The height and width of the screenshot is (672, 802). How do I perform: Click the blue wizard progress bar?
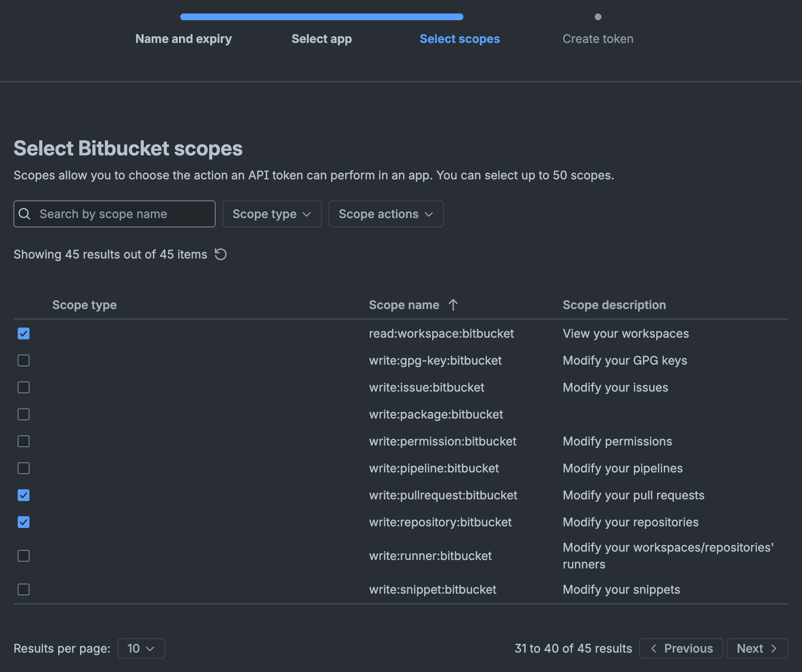(x=322, y=17)
